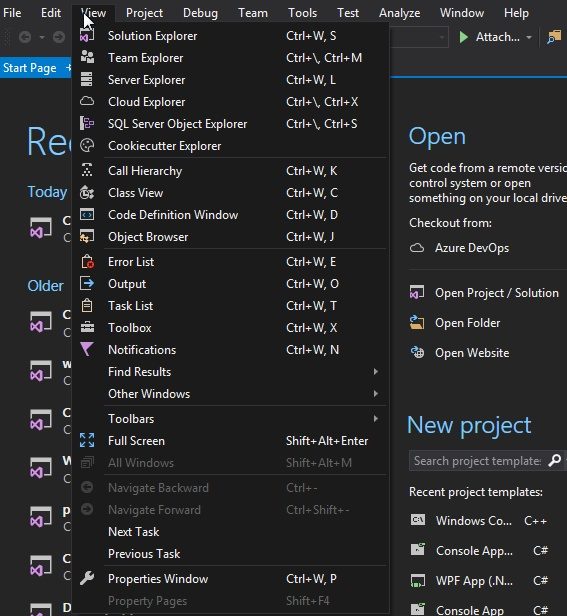Click the Object Browser icon
This screenshot has height=616, width=567.
(87, 236)
